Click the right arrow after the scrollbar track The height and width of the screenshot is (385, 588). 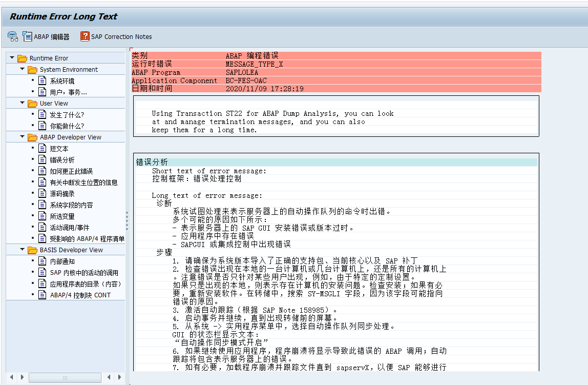119,377
